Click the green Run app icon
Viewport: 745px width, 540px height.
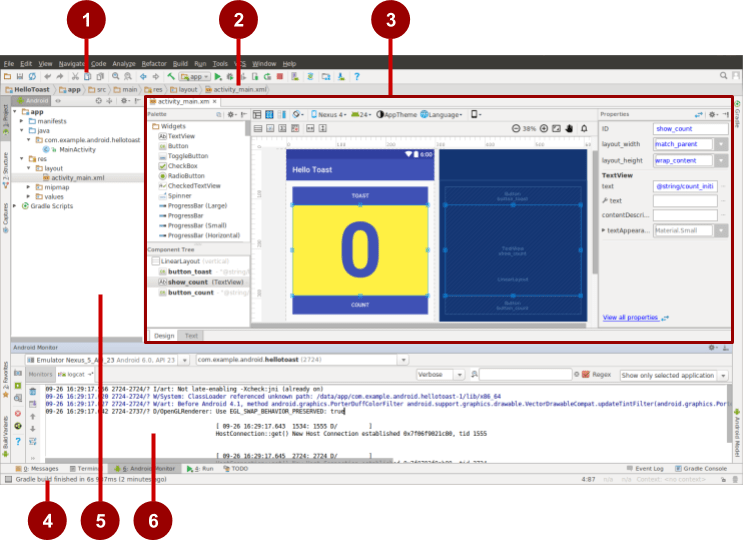click(x=218, y=76)
